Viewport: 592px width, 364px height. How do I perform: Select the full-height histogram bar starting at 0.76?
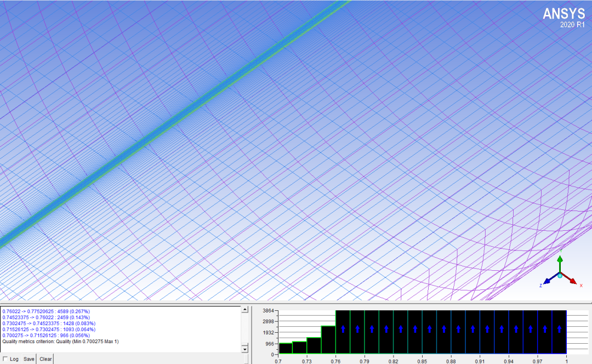[343, 332]
